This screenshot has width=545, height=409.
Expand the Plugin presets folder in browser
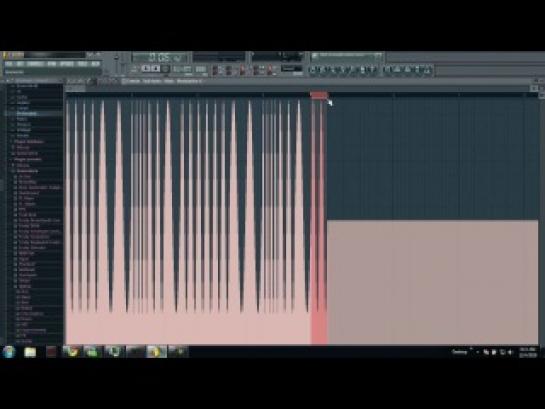[x=28, y=159]
